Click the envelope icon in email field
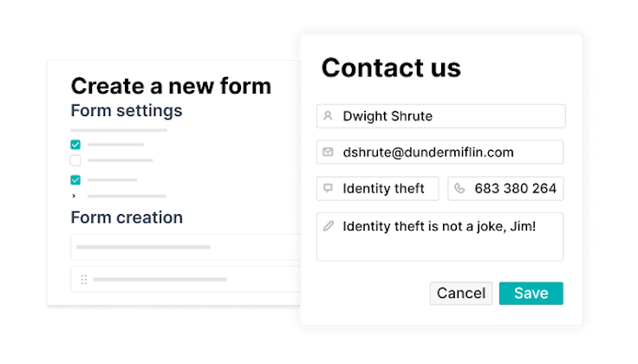Viewport: 638px width, 364px height. click(x=328, y=153)
